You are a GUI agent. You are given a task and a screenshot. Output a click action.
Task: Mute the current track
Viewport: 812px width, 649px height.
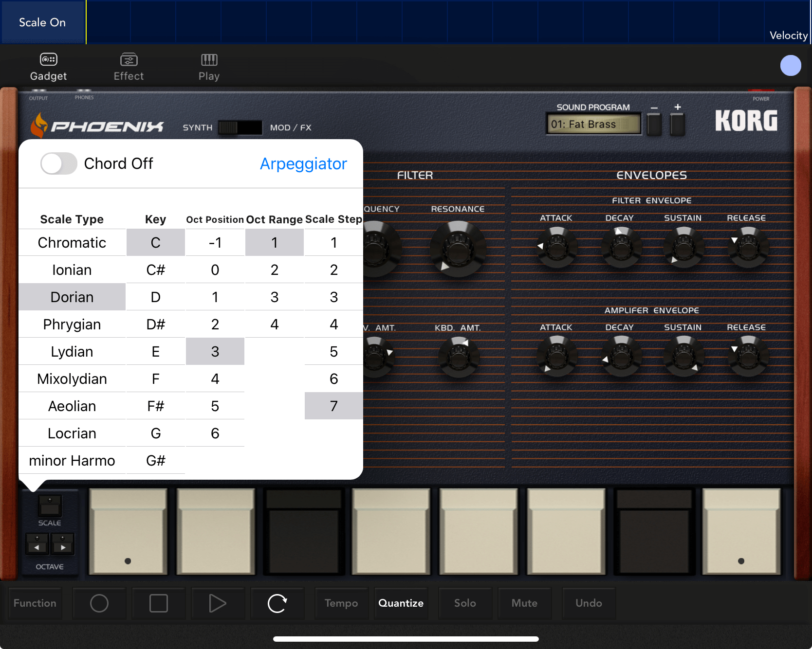[x=525, y=603]
